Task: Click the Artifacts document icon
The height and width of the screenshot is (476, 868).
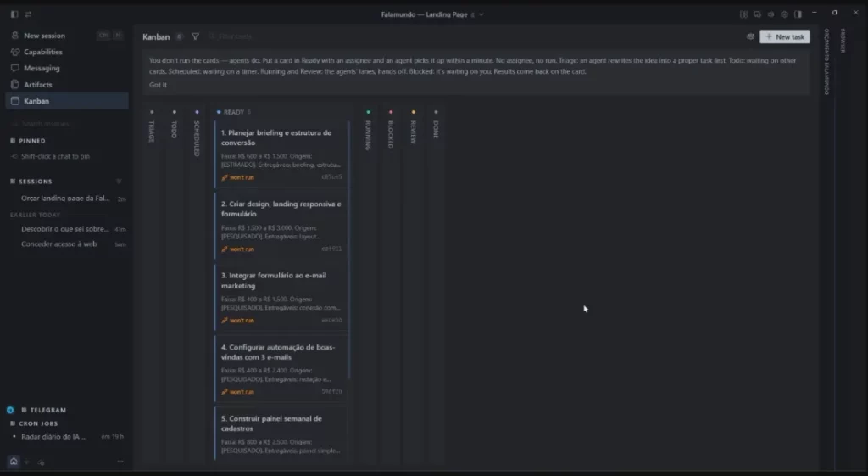Action: 15,84
